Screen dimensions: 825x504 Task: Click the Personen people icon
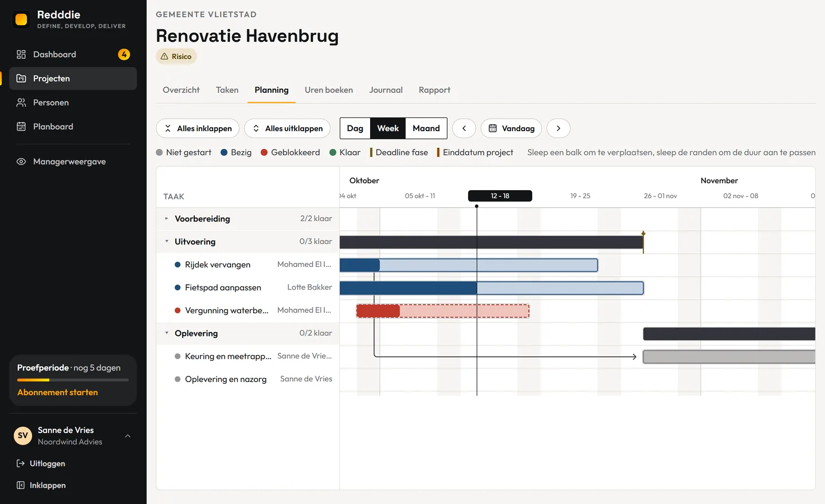21,103
